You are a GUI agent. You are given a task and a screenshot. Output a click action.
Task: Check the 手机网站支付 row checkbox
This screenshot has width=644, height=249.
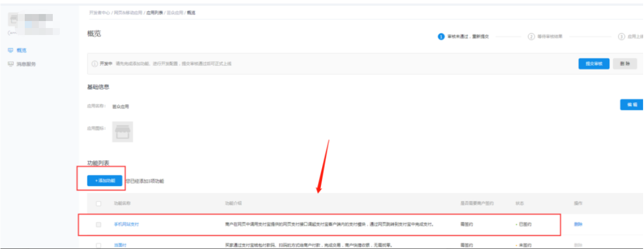98,225
